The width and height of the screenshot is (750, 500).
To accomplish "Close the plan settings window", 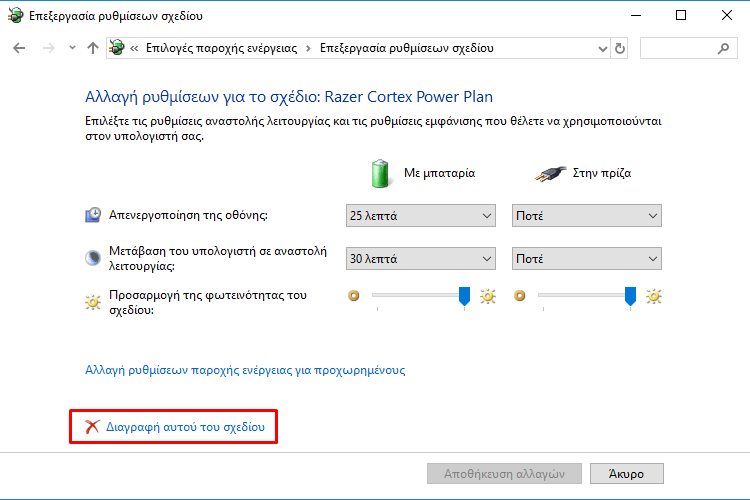I will [727, 15].
